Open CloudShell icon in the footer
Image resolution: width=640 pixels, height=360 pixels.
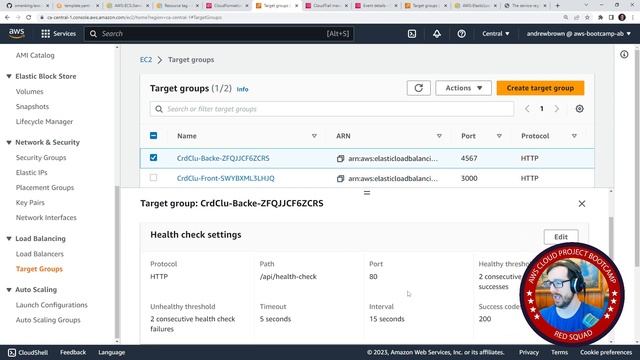(x=12, y=353)
